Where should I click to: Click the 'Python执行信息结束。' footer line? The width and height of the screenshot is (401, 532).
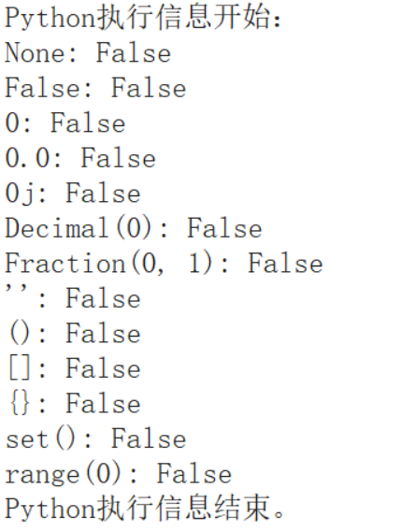145,510
